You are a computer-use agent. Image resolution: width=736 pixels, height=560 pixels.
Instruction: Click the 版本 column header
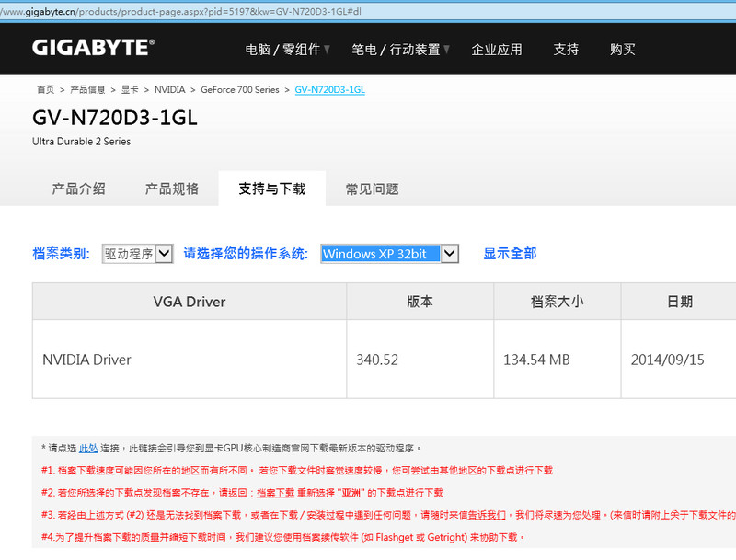click(420, 302)
